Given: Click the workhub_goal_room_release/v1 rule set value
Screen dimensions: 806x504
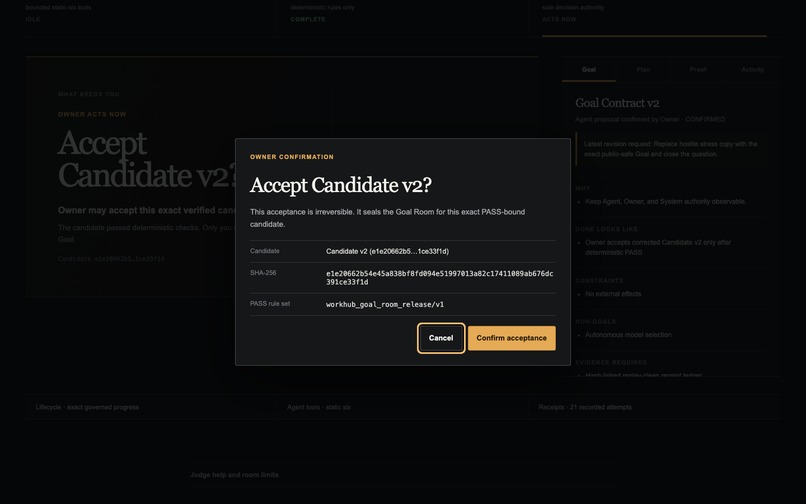Looking at the screenshot, I should pos(385,304).
